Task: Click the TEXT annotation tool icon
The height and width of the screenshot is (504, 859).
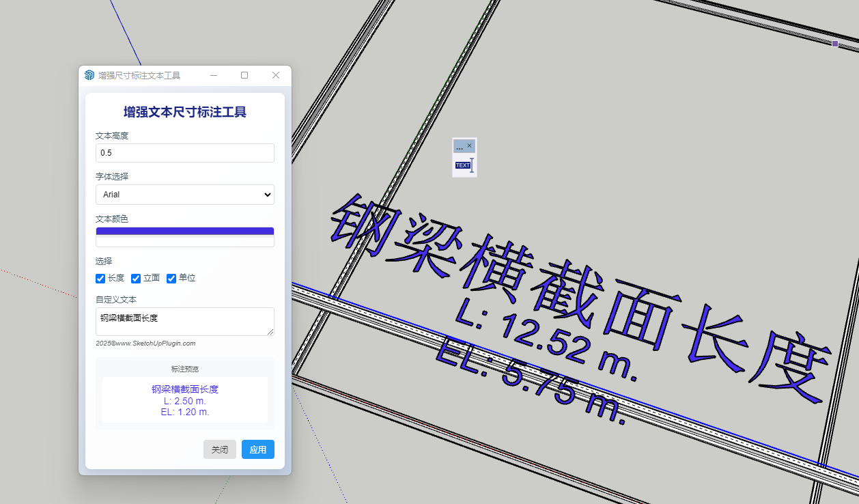Action: [x=464, y=165]
